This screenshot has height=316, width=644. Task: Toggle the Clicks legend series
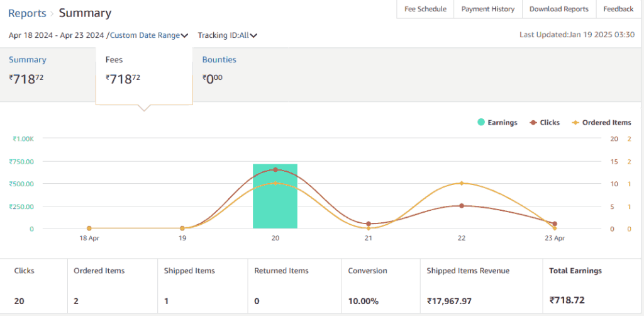pos(545,123)
